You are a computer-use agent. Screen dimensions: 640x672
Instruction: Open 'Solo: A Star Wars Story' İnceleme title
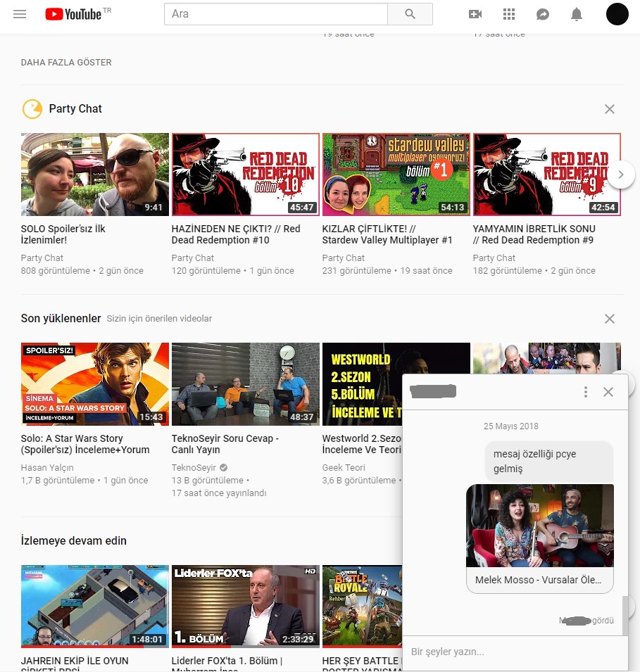(85, 444)
